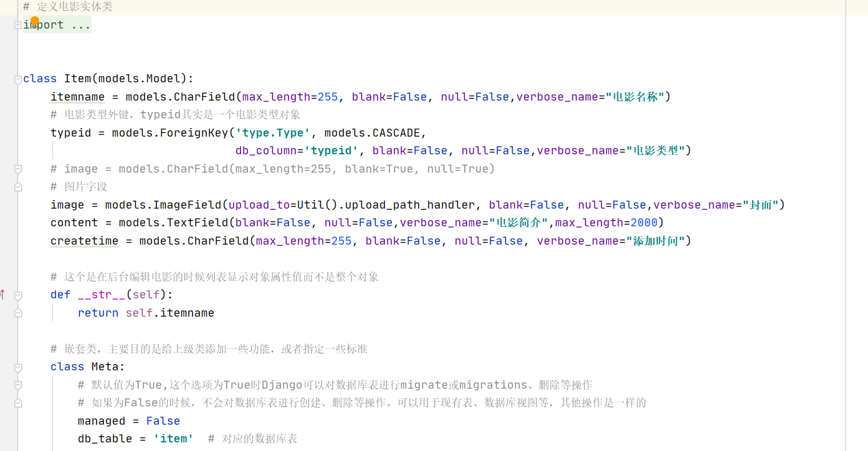Expand the folded import block in gutter
Image resolution: width=868 pixels, height=451 pixels.
coord(18,25)
